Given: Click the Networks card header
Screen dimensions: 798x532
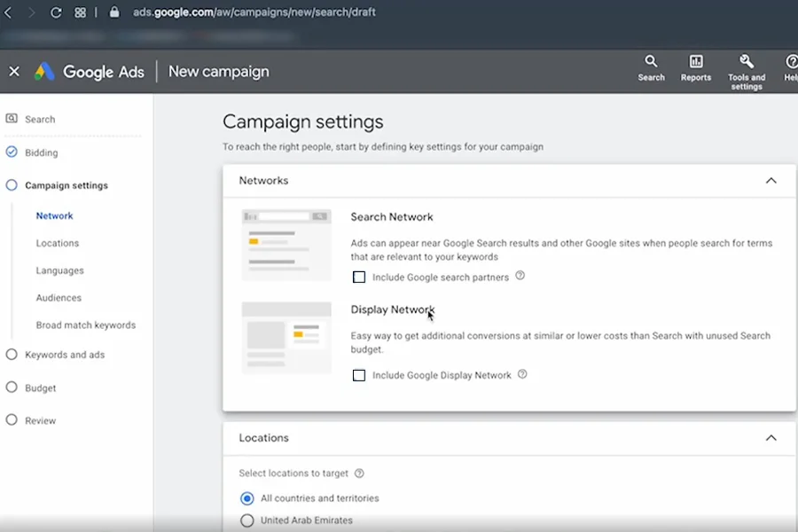Looking at the screenshot, I should 509,181.
